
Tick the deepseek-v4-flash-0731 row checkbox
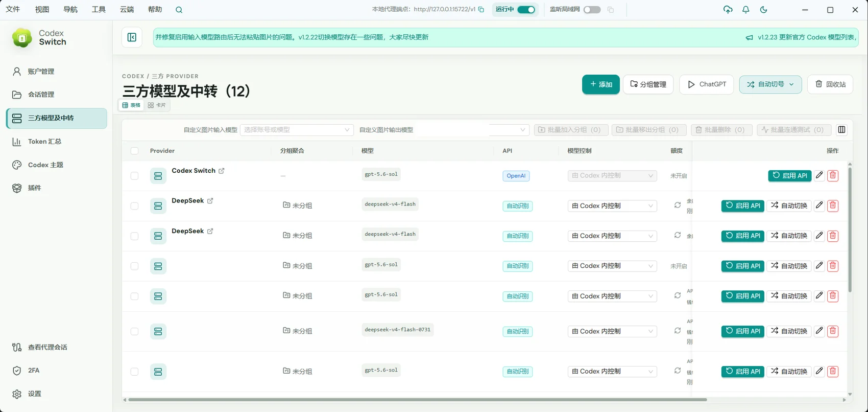(135, 331)
